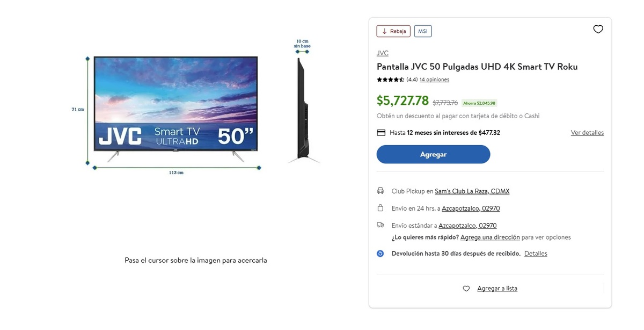644x330 pixels.
Task: Click the blue return policy icon
Action: [380, 254]
